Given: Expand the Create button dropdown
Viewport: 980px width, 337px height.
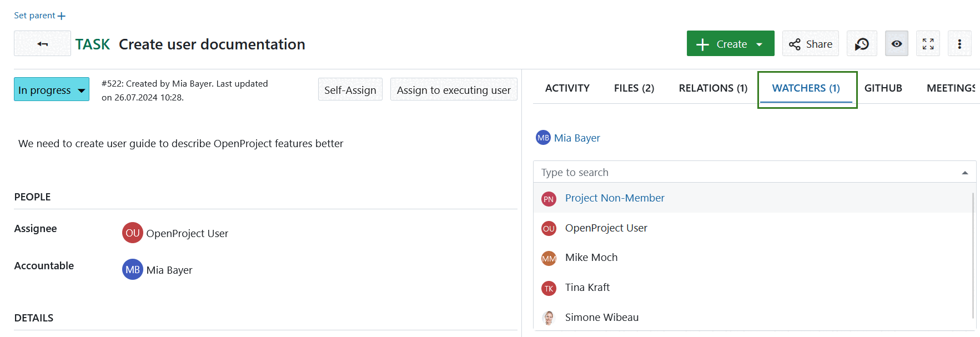Looking at the screenshot, I should coord(759,44).
